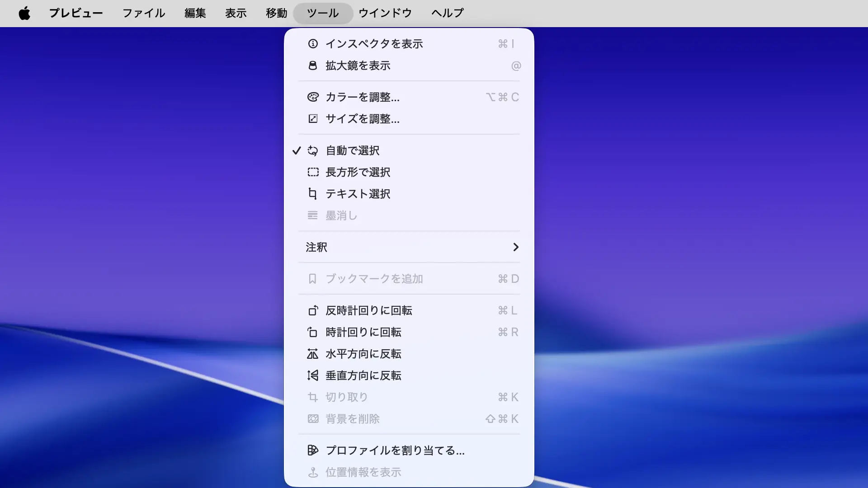Viewport: 868px width, 488px height.
Task: Click the inspector info icon
Action: pyautogui.click(x=313, y=44)
